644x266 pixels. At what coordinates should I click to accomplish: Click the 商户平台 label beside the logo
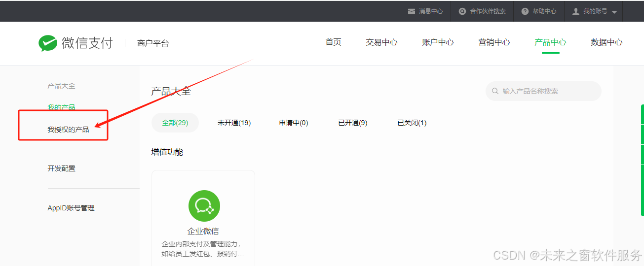(153, 43)
